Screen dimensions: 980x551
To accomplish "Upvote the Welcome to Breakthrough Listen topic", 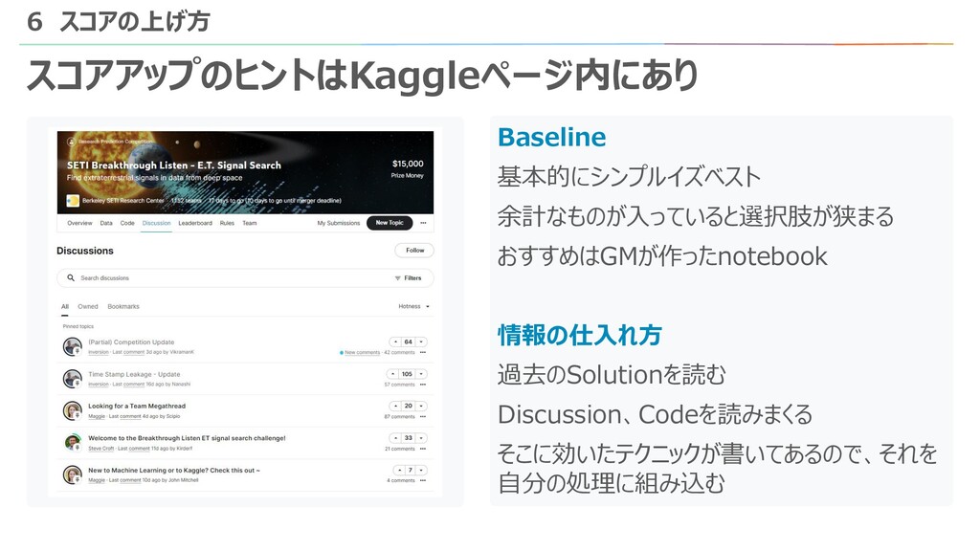I will 395,438.
